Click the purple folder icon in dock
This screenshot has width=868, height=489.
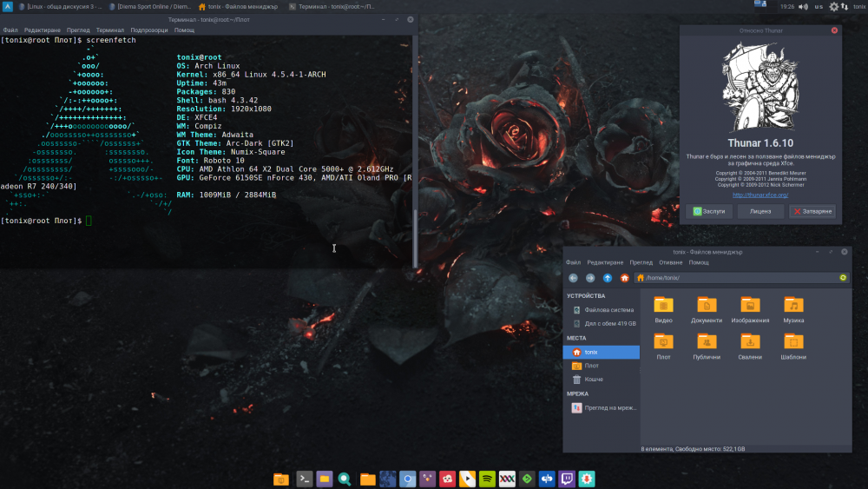pyautogui.click(x=325, y=479)
